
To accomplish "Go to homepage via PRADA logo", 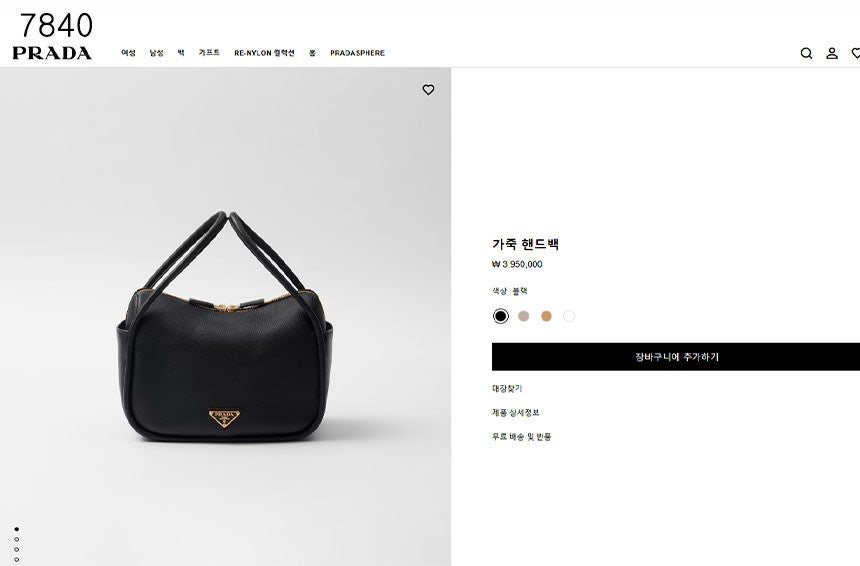I will pyautogui.click(x=52, y=53).
